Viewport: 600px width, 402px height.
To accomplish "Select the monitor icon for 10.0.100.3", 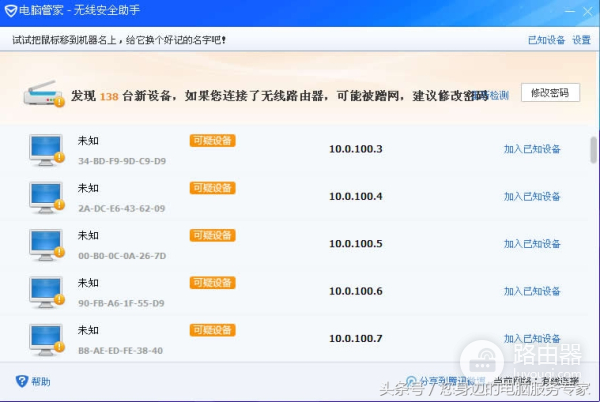I will (46, 150).
